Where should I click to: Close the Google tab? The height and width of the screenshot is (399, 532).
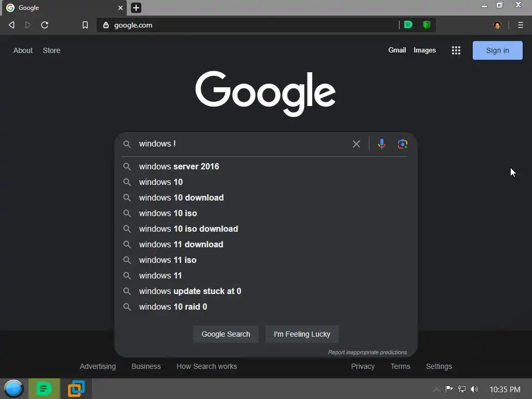click(121, 8)
